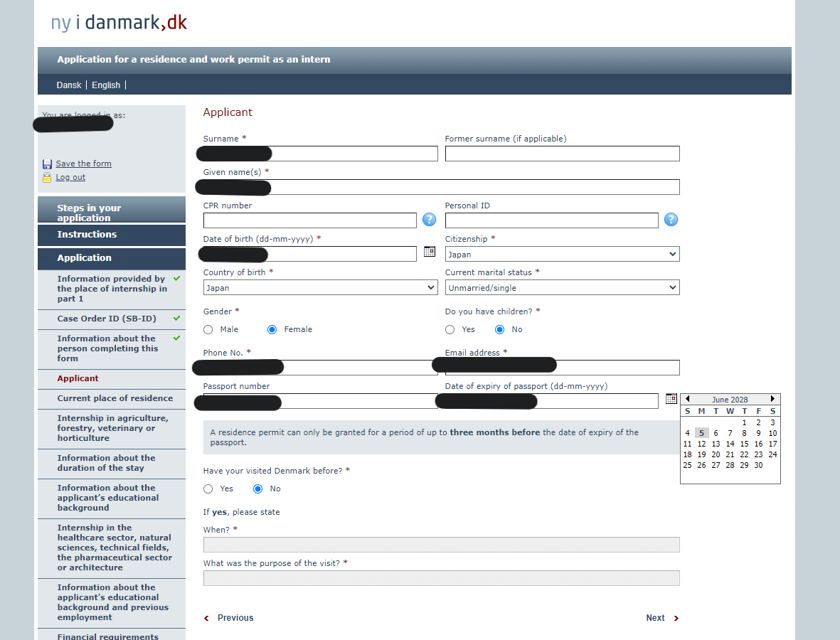Click the Log out link

70,177
